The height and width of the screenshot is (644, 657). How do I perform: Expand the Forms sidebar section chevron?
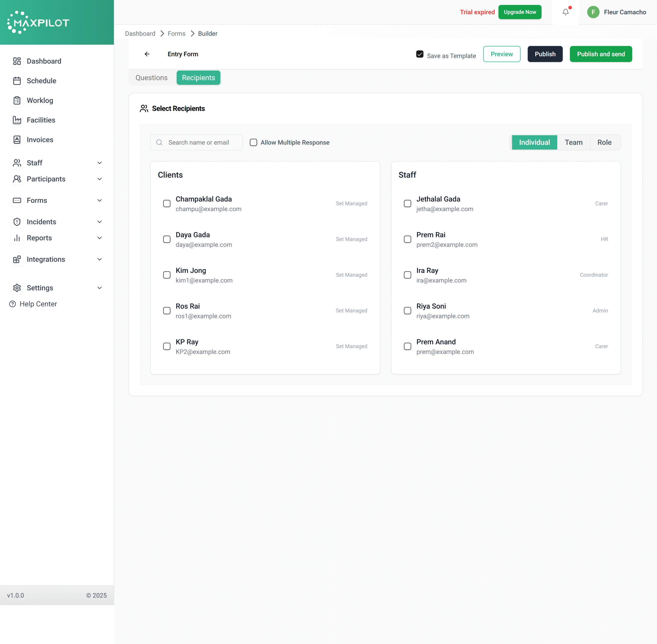[100, 201]
